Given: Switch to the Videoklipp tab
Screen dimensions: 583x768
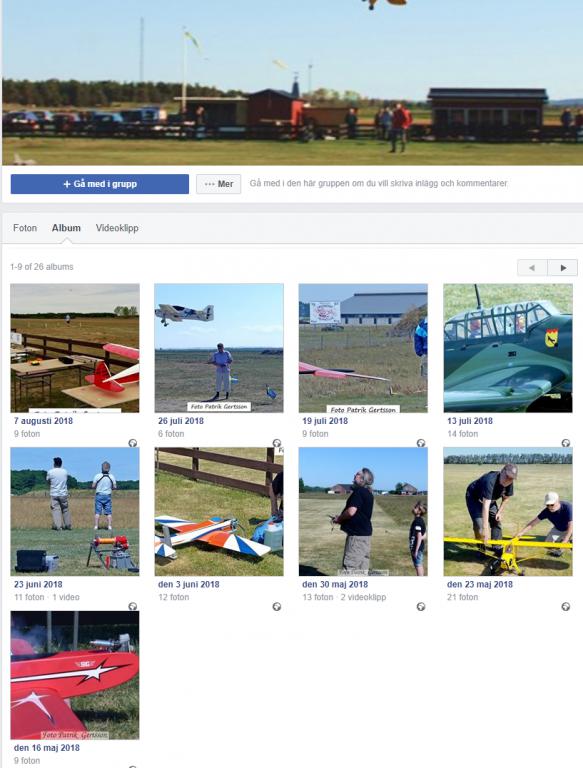Looking at the screenshot, I should (117, 228).
